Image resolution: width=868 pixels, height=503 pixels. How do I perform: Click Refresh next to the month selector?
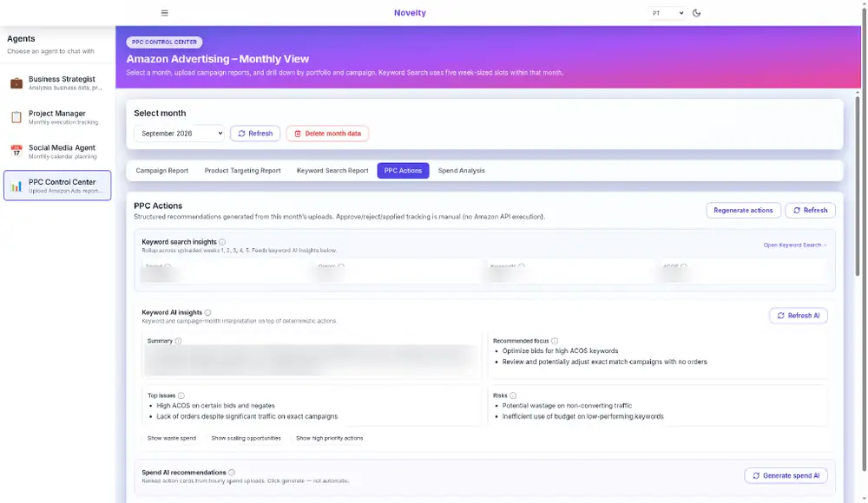pos(255,134)
